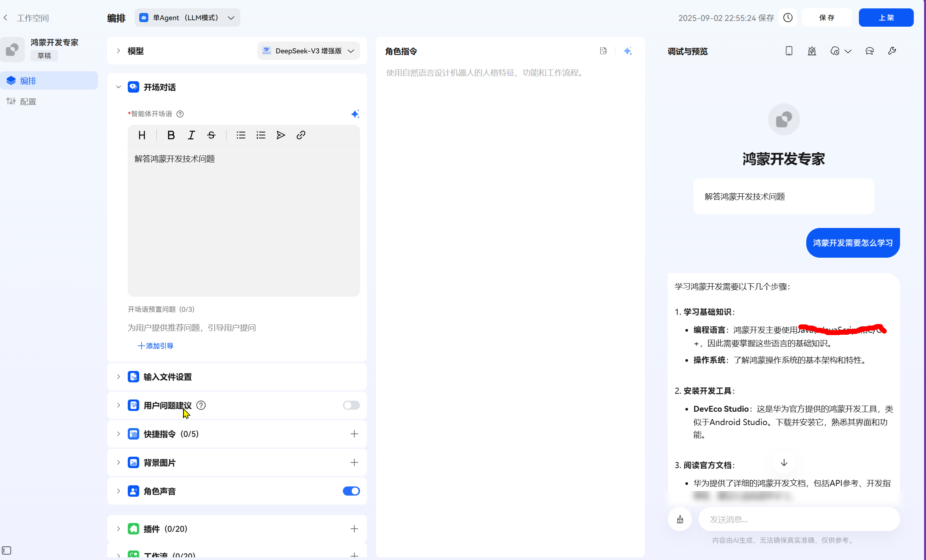Viewport: 926px width, 560px height.
Task: Apply strikethrough formatting in editor toolbar
Action: pyautogui.click(x=211, y=135)
